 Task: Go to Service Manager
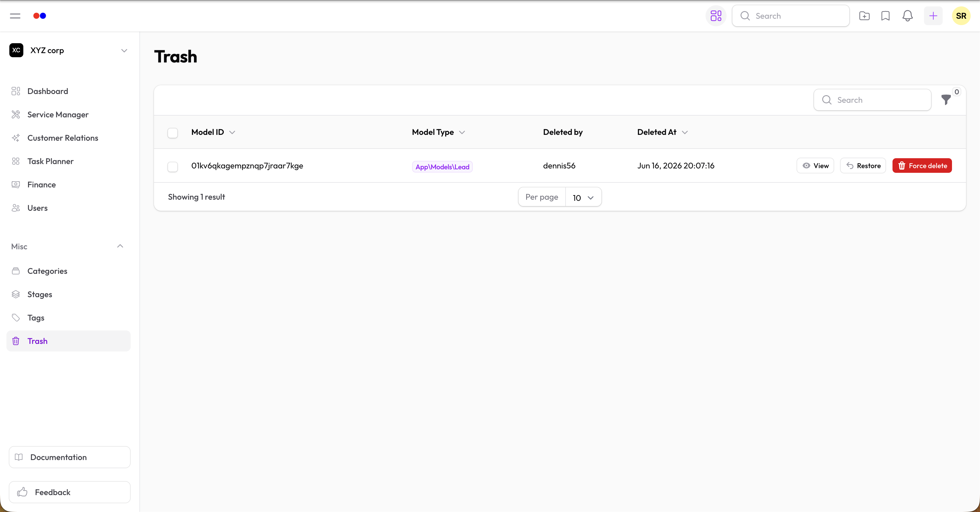[69, 115]
